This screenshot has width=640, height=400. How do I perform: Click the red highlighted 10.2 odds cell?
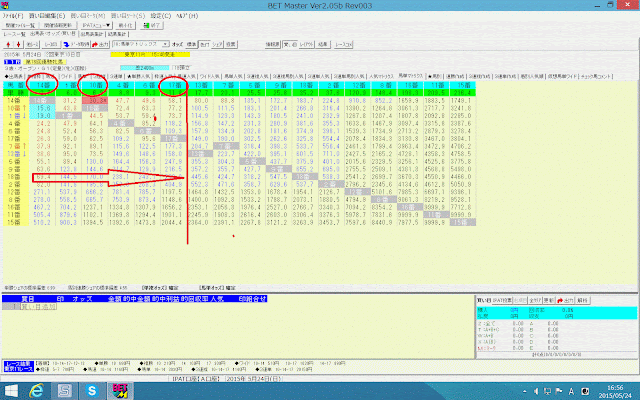coord(95,100)
